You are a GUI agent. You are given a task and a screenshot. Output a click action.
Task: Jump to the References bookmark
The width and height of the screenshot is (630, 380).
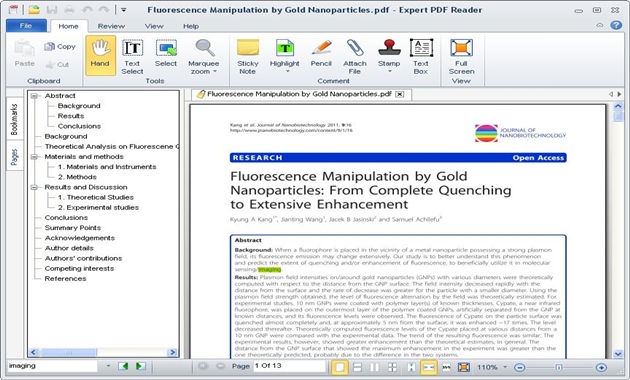pos(65,278)
